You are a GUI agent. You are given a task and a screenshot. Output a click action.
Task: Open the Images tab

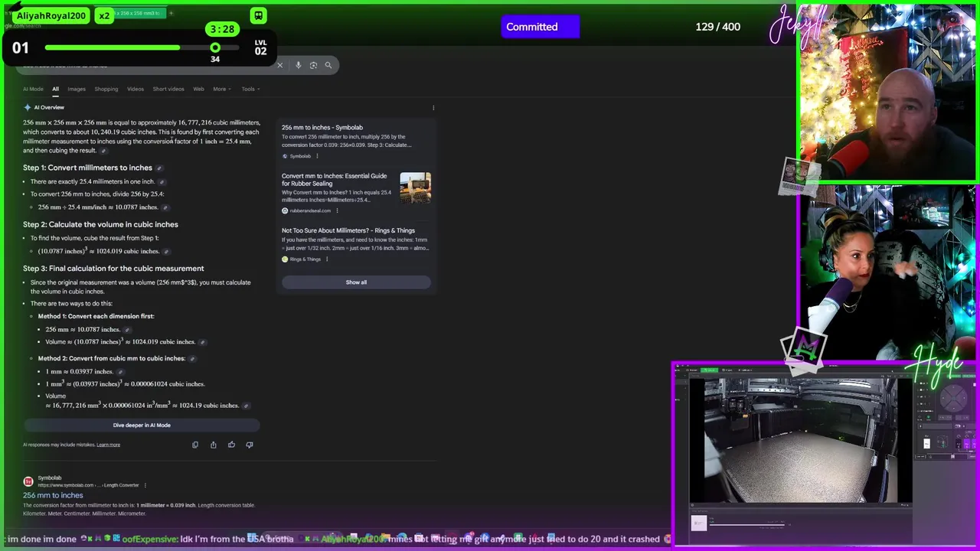pos(77,89)
